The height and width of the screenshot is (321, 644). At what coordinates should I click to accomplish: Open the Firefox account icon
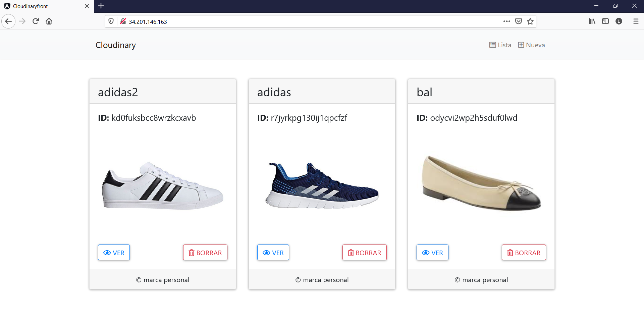pos(619,21)
